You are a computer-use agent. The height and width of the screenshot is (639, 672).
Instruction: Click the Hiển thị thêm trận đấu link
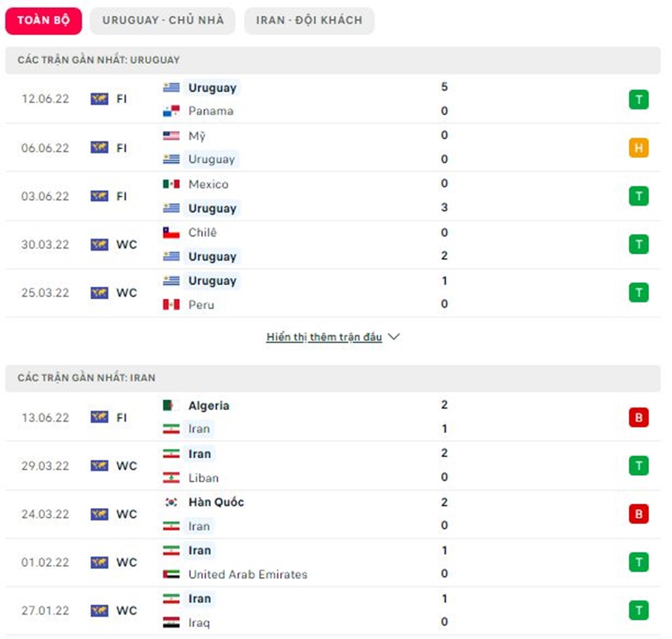click(324, 337)
